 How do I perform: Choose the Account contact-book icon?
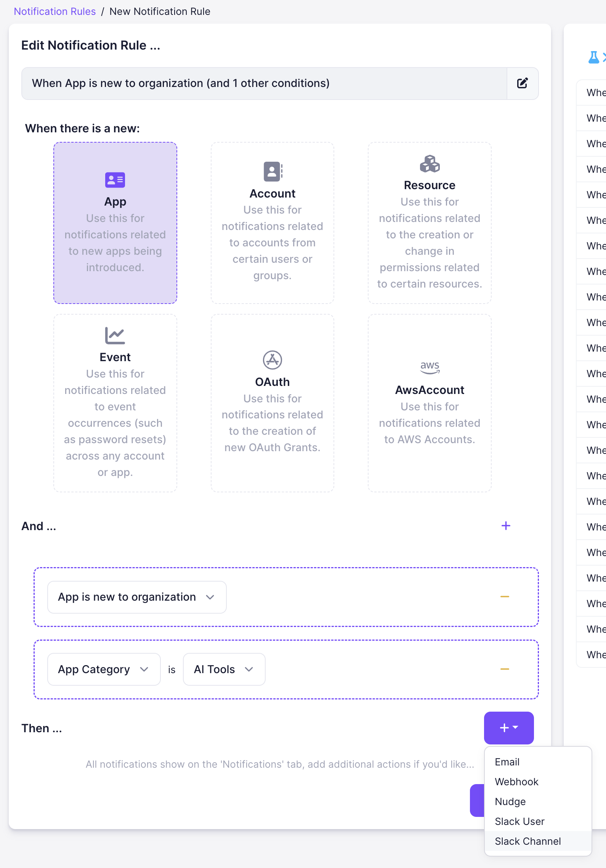tap(273, 172)
